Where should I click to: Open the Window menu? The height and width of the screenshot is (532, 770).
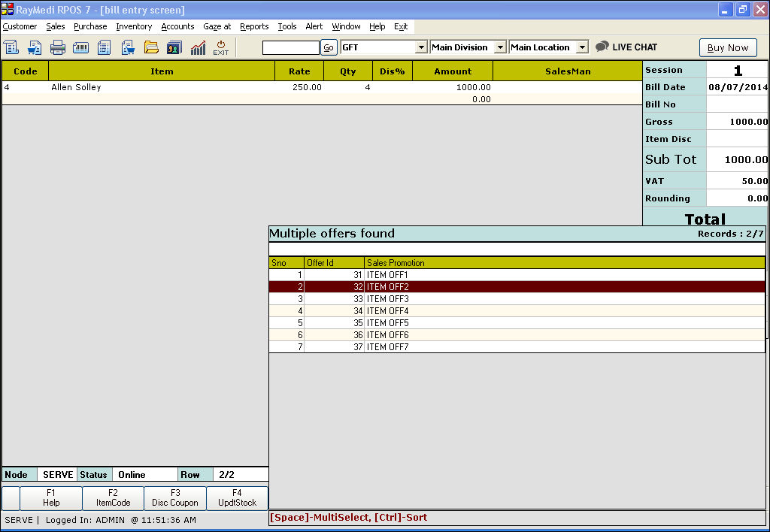pyautogui.click(x=346, y=26)
